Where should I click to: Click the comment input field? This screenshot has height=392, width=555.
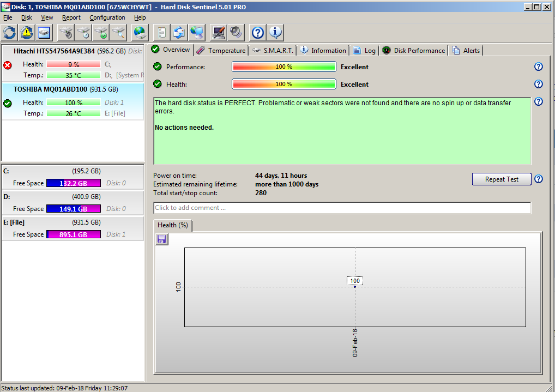point(342,208)
